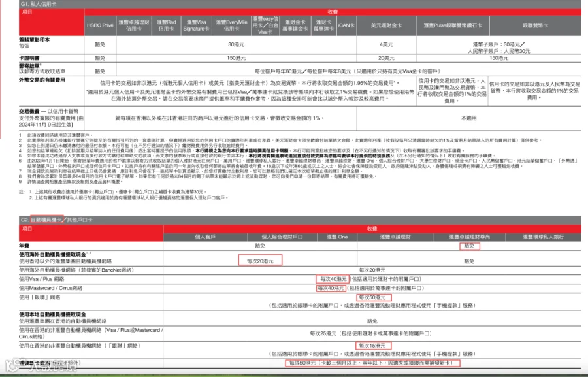Select the iCAN卡 column header

[x=346, y=25]
